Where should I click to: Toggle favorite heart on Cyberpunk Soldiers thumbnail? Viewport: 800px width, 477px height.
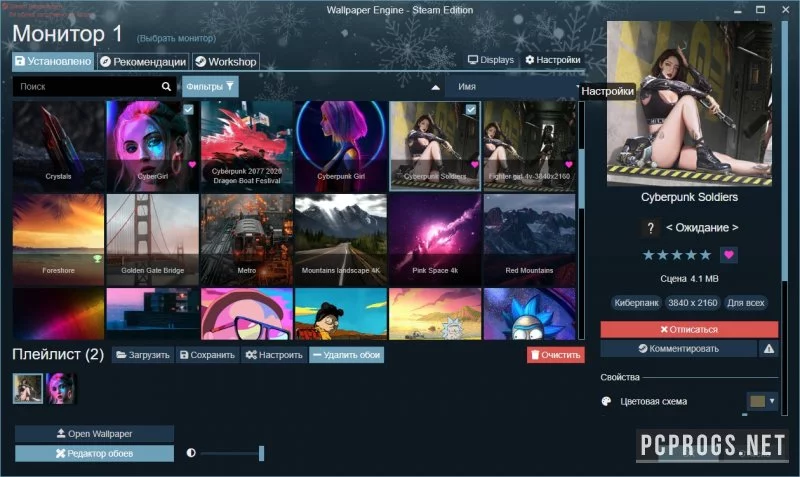tap(474, 164)
